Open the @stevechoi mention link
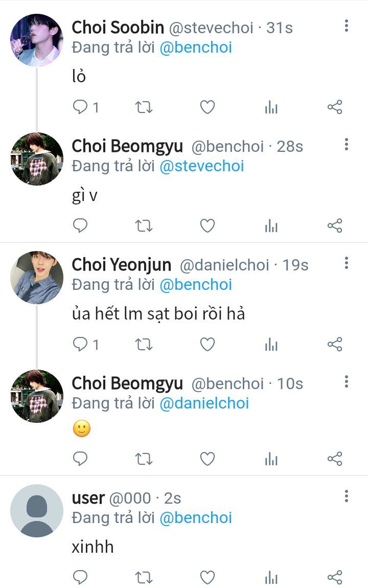Screen dimensions: 368x588 coord(202,166)
